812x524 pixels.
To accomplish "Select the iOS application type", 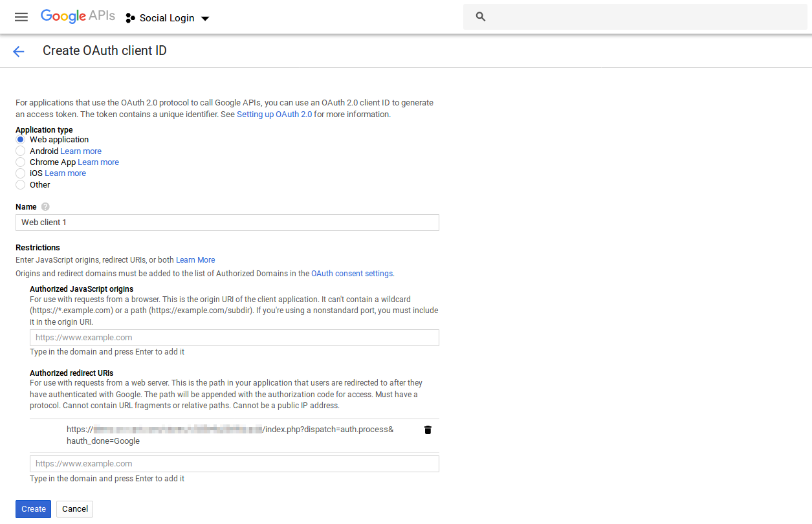I will [20, 173].
